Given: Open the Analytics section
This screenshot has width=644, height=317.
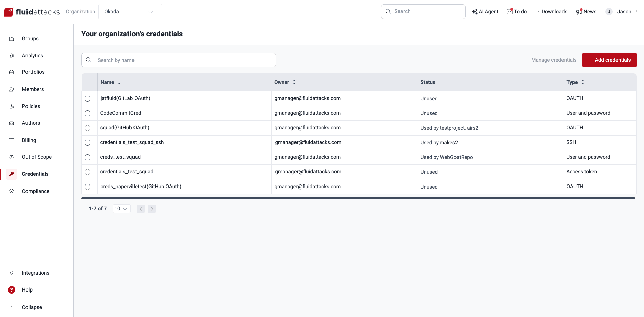Looking at the screenshot, I should pos(32,55).
